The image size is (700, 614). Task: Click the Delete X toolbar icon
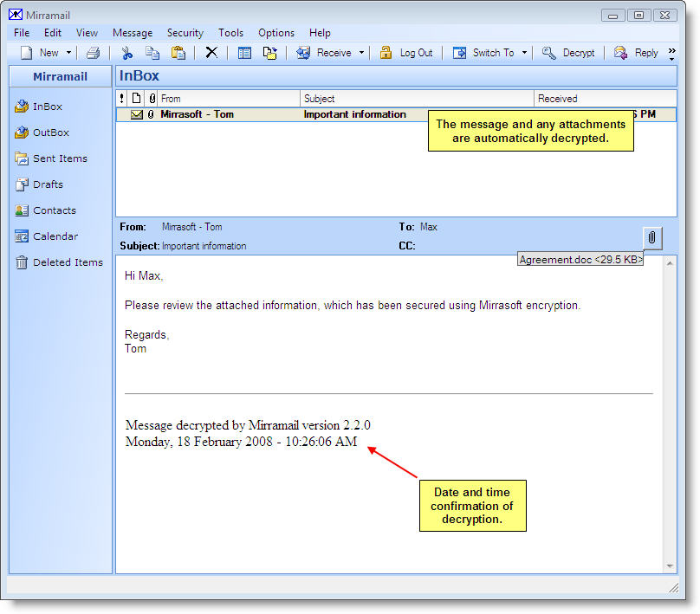(x=211, y=52)
